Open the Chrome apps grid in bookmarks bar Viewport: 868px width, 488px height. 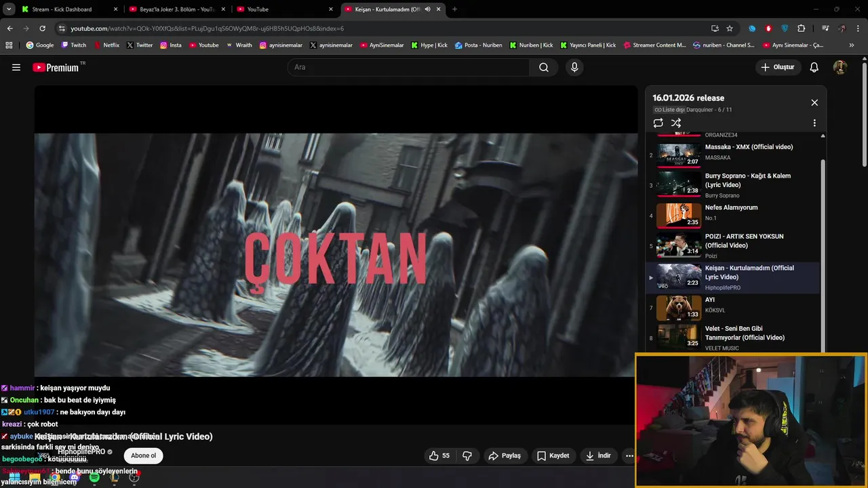9,45
